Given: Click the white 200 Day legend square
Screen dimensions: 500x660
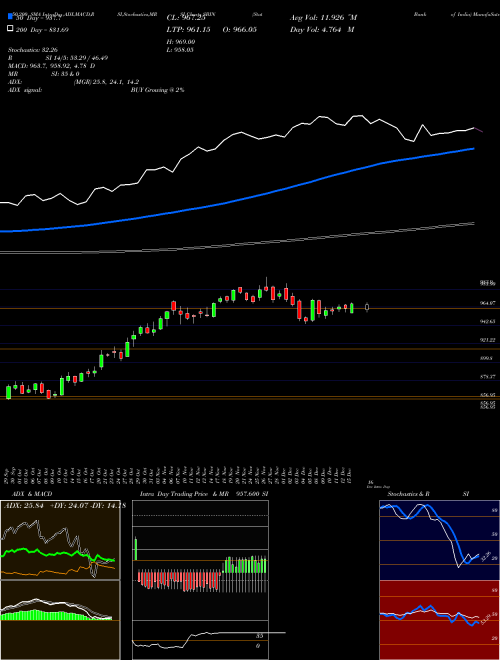Looking at the screenshot, I should point(10,29).
